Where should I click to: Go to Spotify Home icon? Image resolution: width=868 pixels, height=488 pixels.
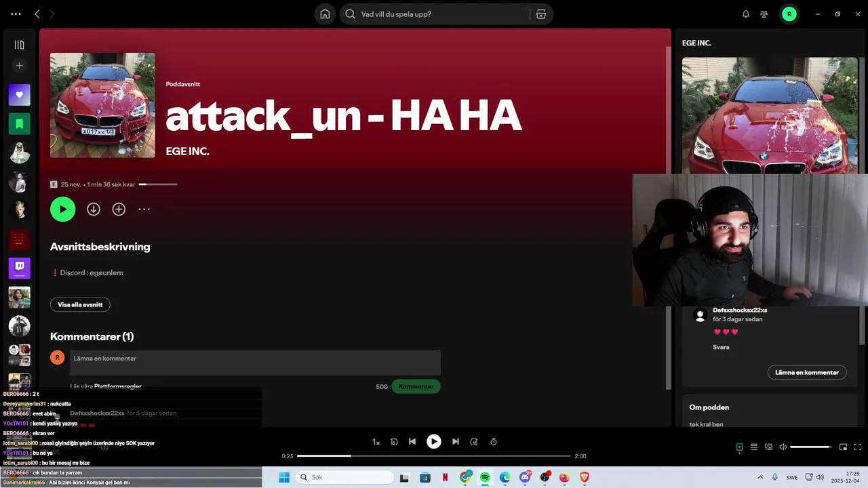coord(325,14)
